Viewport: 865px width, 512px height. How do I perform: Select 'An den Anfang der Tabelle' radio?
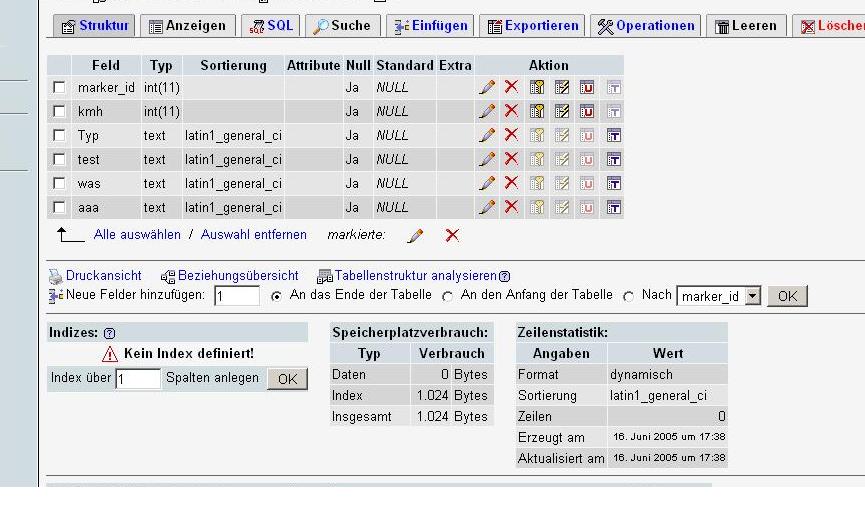point(448,296)
